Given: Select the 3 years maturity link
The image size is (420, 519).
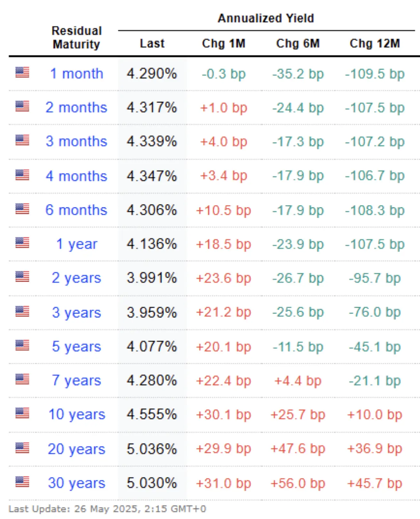Looking at the screenshot, I should (77, 313).
